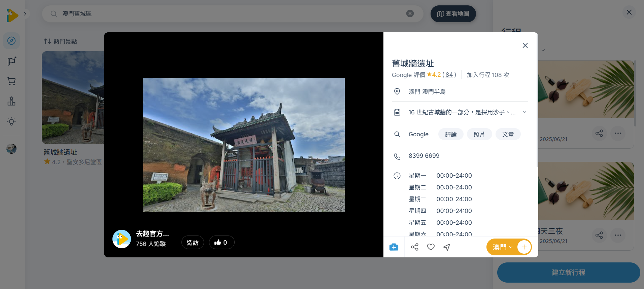
Task: Open the 文章 articles tab
Action: pos(508,134)
